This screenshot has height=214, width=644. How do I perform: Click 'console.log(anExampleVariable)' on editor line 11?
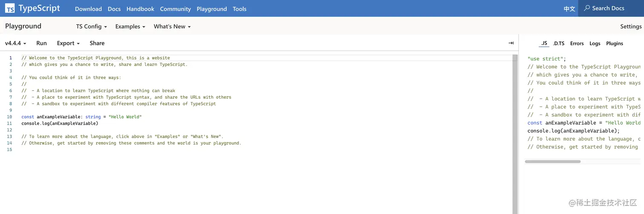tap(60, 123)
